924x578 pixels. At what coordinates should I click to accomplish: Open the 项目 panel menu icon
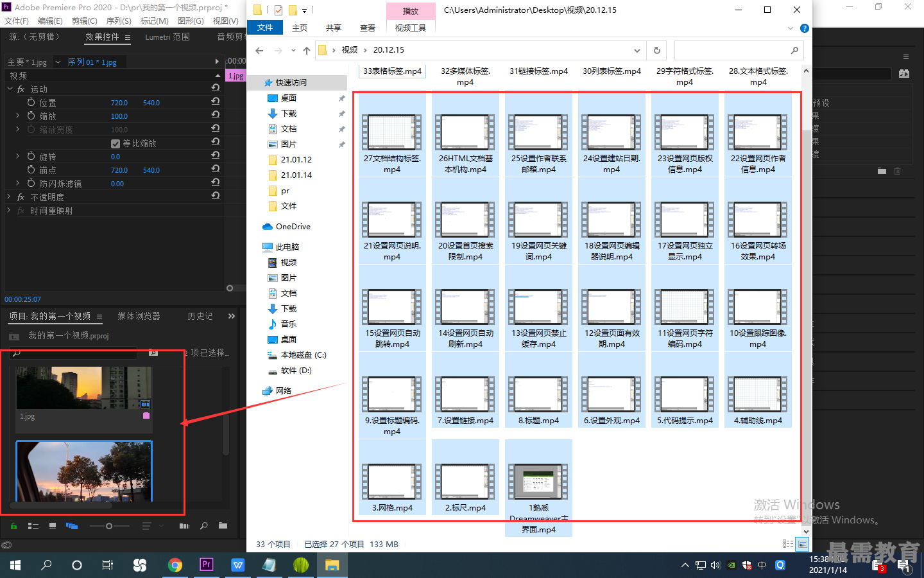tap(99, 317)
